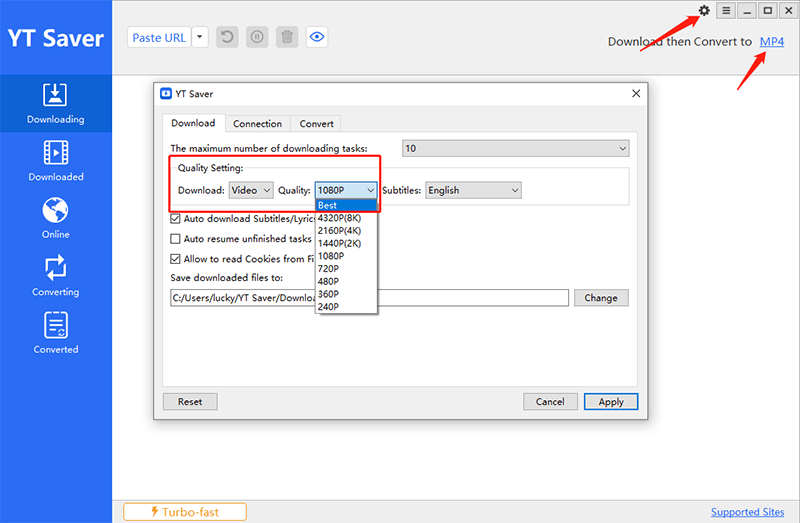This screenshot has width=800, height=523.
Task: Select 240P quality option
Action: click(346, 307)
